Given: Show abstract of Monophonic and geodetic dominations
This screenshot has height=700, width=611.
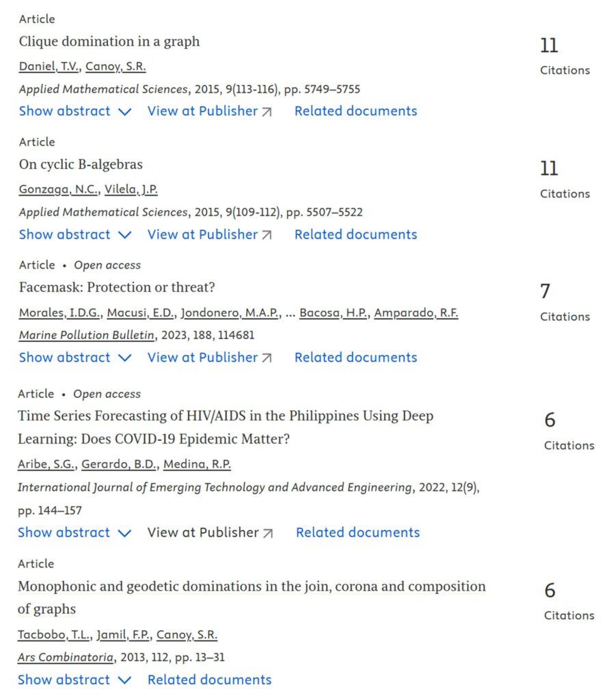Looking at the screenshot, I should pos(74,680).
